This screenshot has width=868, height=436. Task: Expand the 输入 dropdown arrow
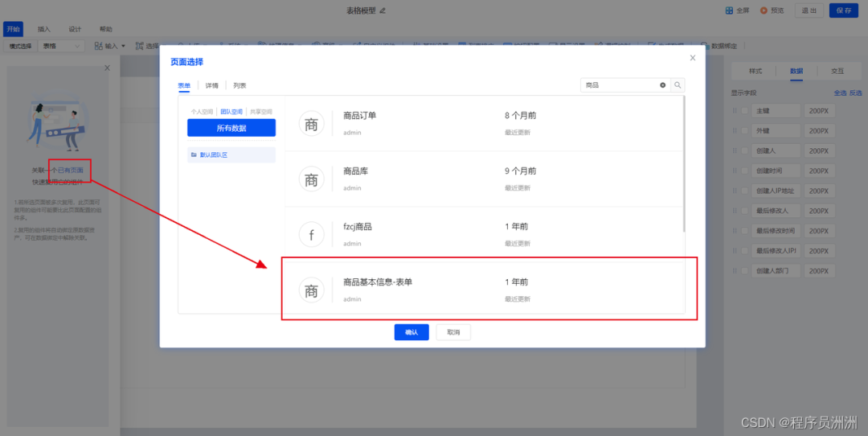124,46
